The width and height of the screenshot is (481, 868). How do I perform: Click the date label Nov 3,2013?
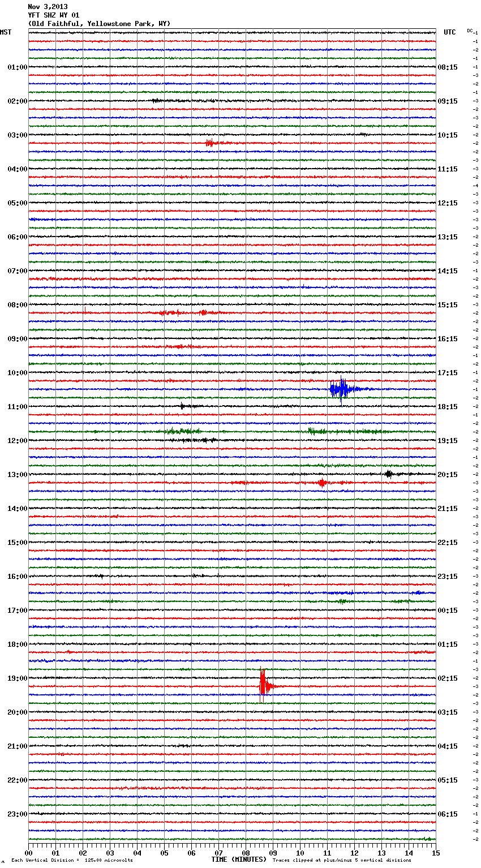point(48,7)
